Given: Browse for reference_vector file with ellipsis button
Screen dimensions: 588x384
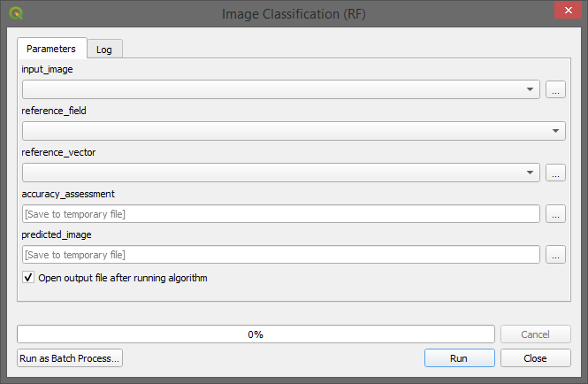Looking at the screenshot, I should 555,173.
